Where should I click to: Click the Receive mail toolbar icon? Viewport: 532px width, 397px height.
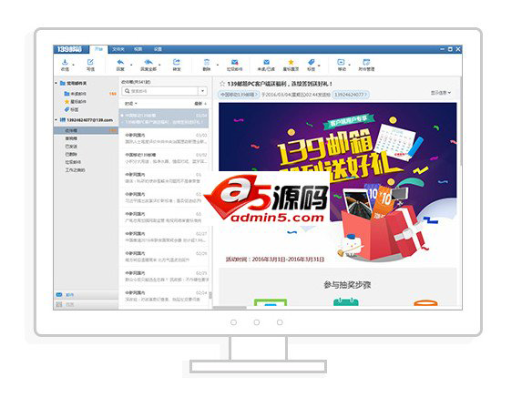point(65,63)
